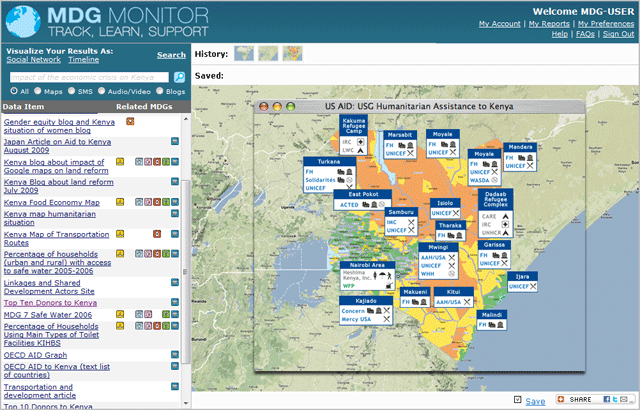Open Top Ten Donors to Kenya link
The image size is (640, 410).
click(x=50, y=303)
